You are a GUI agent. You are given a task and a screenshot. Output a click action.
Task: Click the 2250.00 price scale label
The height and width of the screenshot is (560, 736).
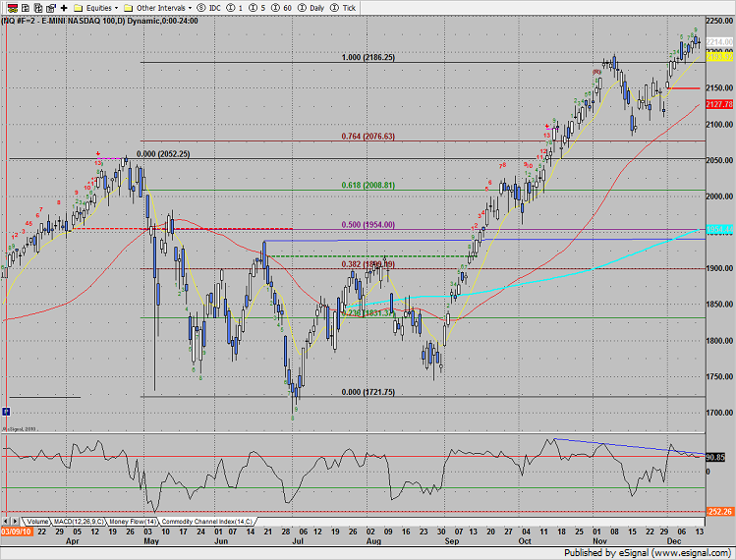point(719,21)
